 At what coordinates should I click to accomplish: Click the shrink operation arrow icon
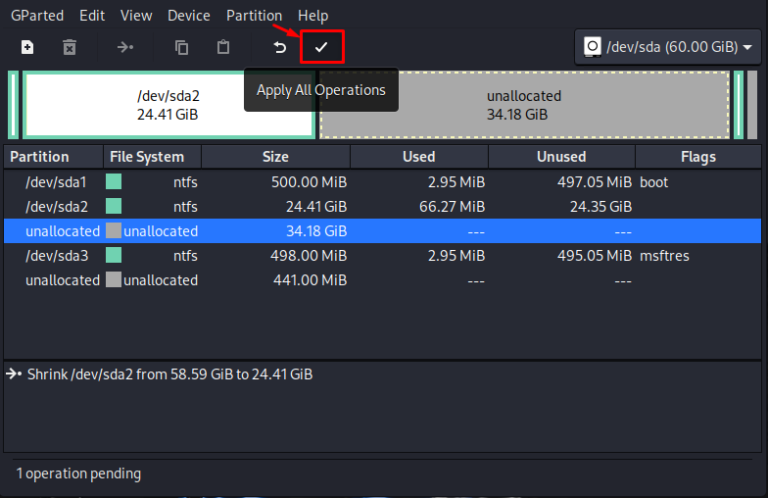14,375
